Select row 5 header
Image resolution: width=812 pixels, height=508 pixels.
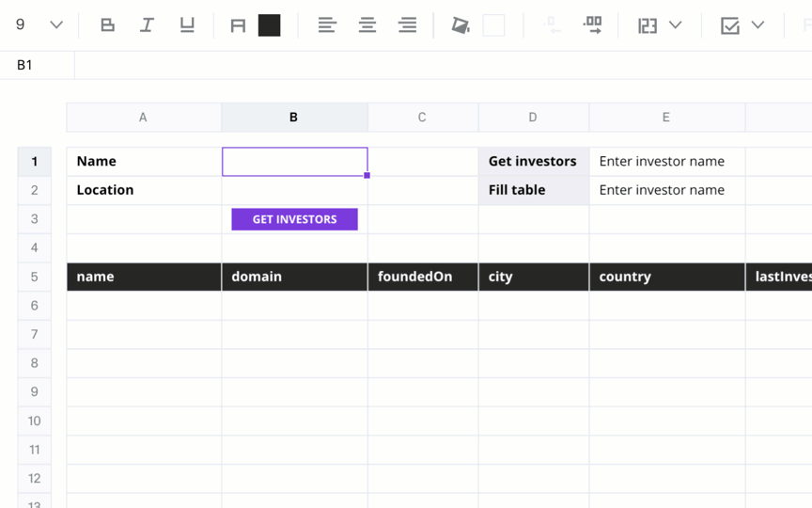point(34,277)
